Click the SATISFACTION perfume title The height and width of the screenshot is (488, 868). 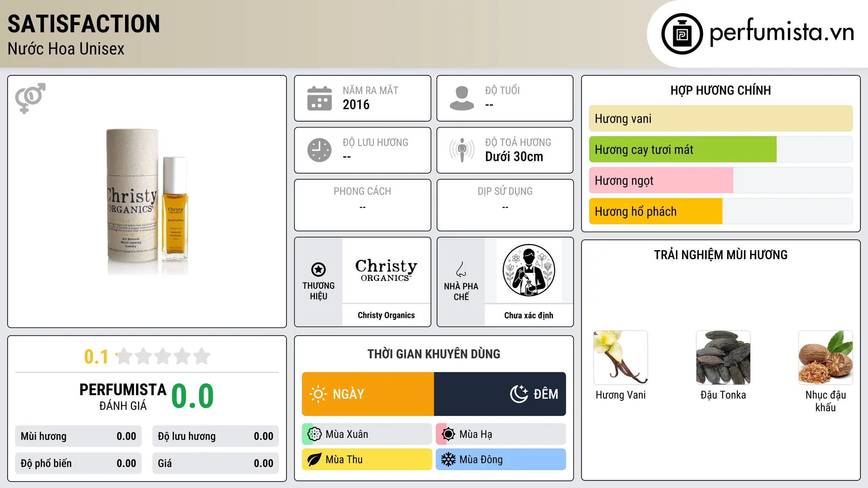(84, 24)
